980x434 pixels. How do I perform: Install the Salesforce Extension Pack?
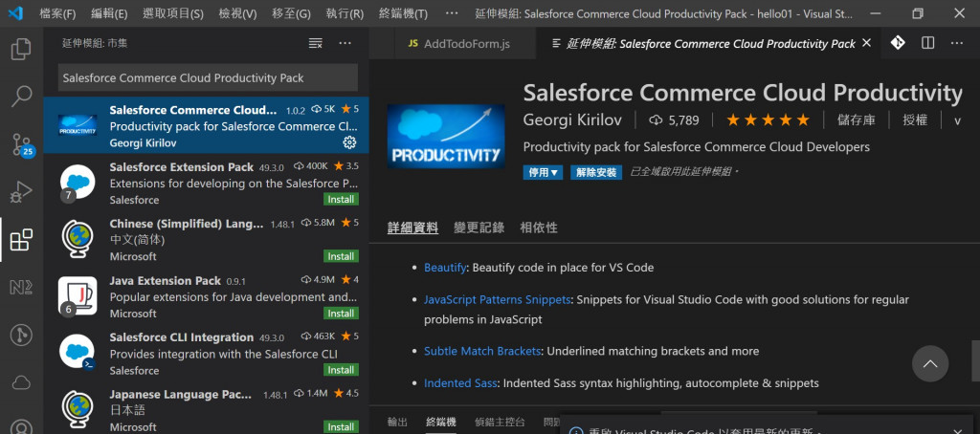(341, 200)
